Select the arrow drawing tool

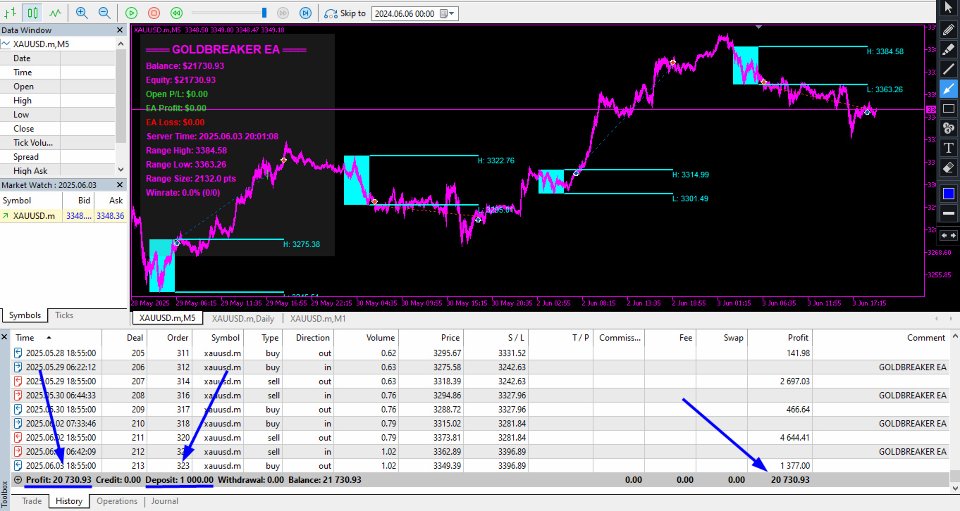tap(948, 89)
